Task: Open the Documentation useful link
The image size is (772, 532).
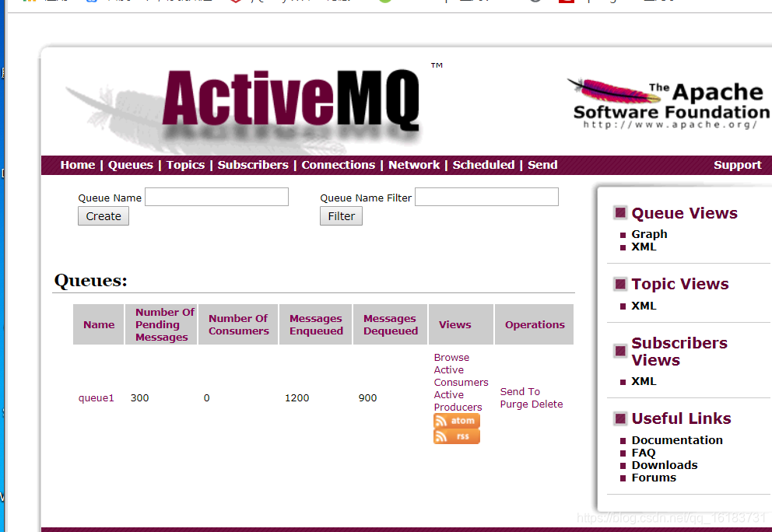Action: point(677,440)
